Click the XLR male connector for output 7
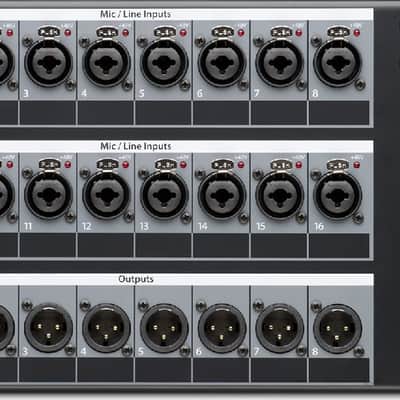The height and width of the screenshot is (400, 400). 280,328
